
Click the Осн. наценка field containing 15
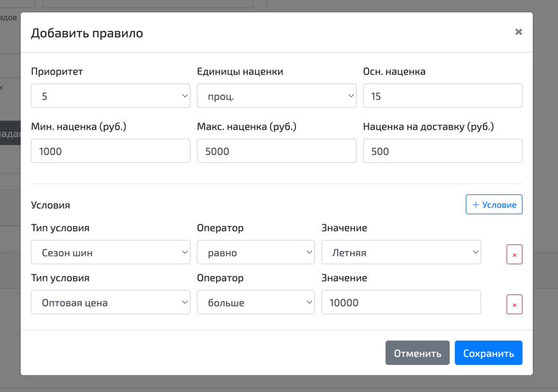(442, 95)
